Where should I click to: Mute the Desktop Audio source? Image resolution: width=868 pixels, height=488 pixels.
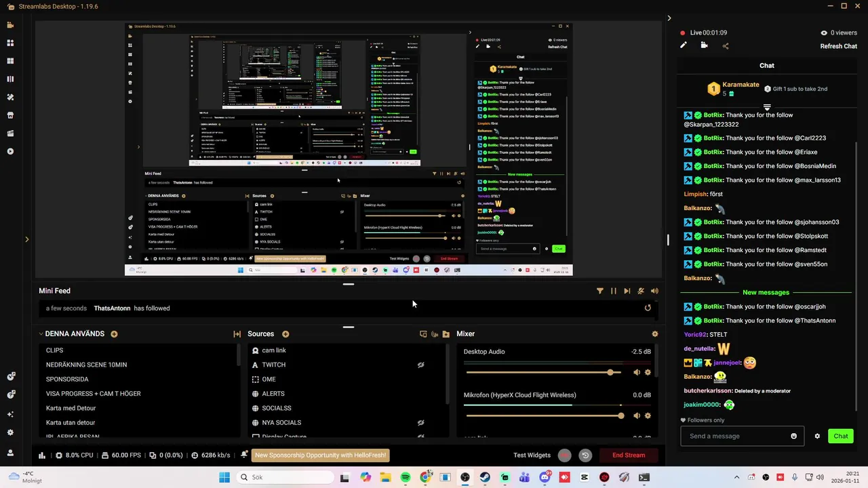pos(636,373)
